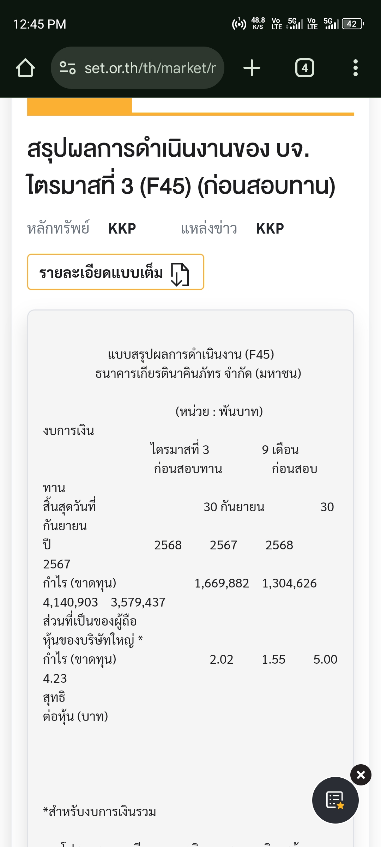Screen dimensions: 381x868
Task: Tap the 12:45 PM clock
Action: 40,24
